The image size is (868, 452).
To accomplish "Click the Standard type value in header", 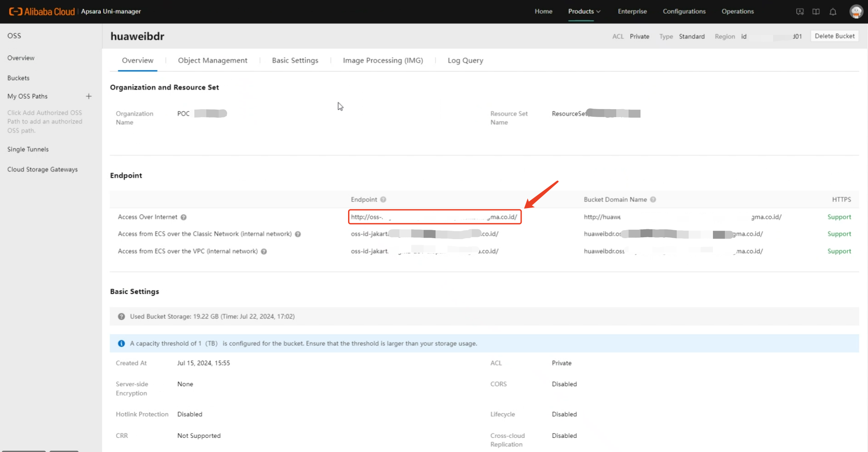I will [692, 37].
